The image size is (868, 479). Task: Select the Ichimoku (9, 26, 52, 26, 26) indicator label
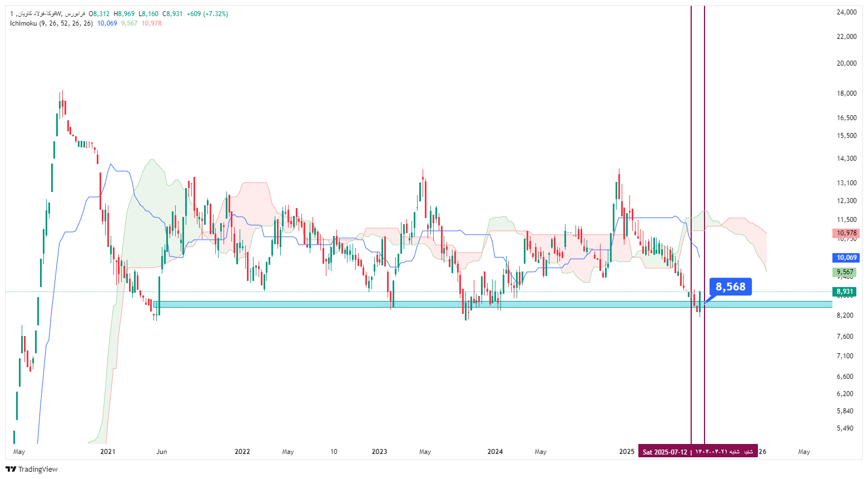(51, 23)
